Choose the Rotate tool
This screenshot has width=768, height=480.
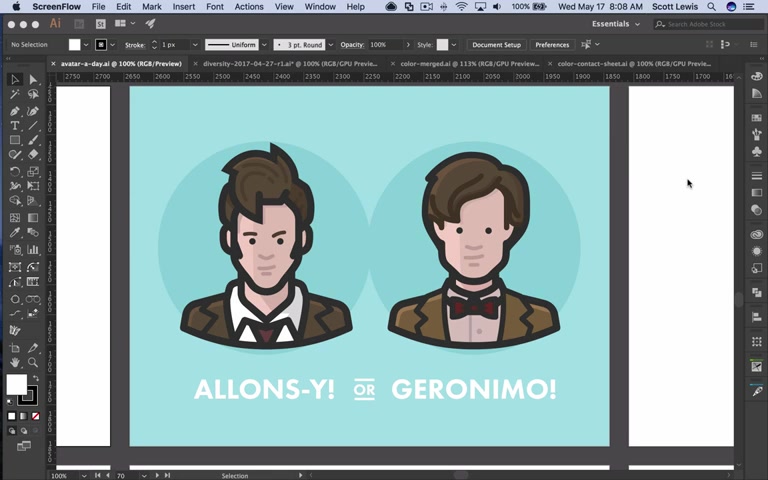coord(15,171)
